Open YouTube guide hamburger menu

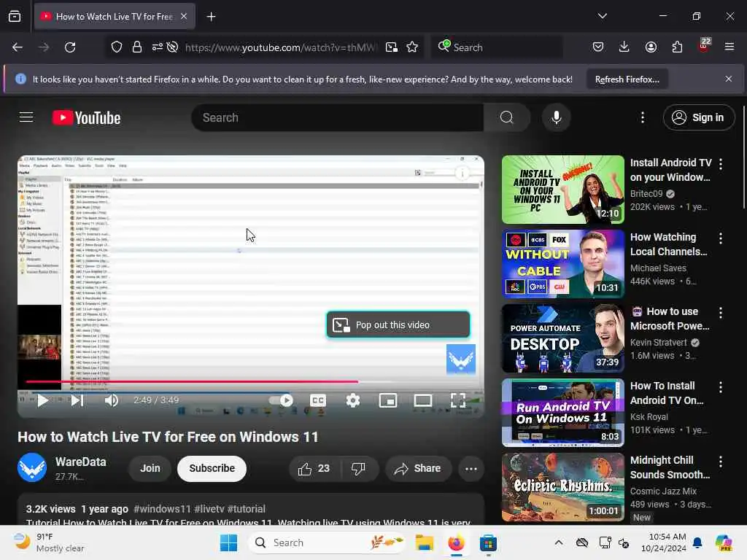[26, 117]
